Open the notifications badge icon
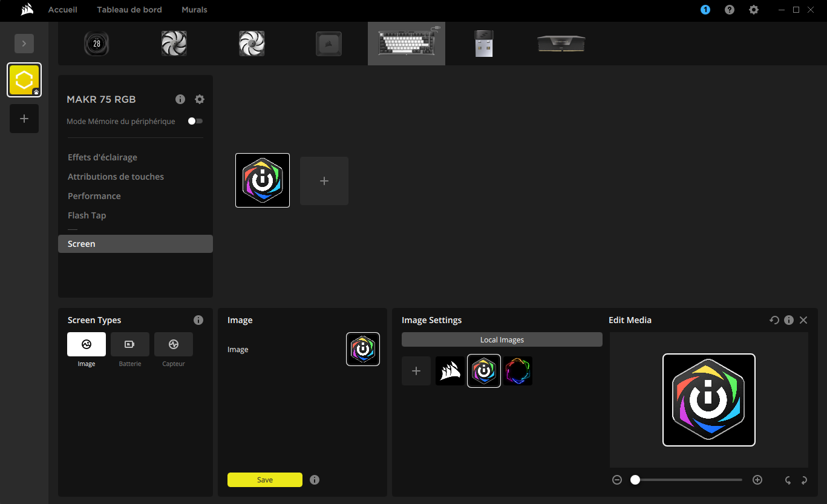Image resolution: width=827 pixels, height=504 pixels. [705, 10]
